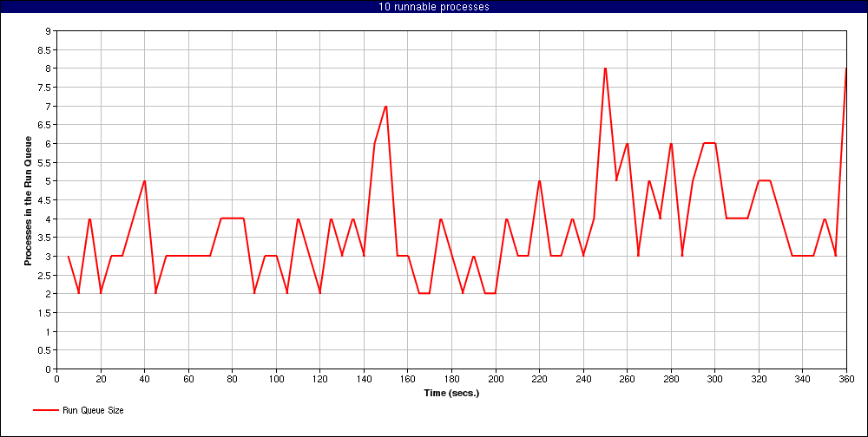Click x-axis tick label '340'
This screenshot has width=868, height=437.
point(803,379)
